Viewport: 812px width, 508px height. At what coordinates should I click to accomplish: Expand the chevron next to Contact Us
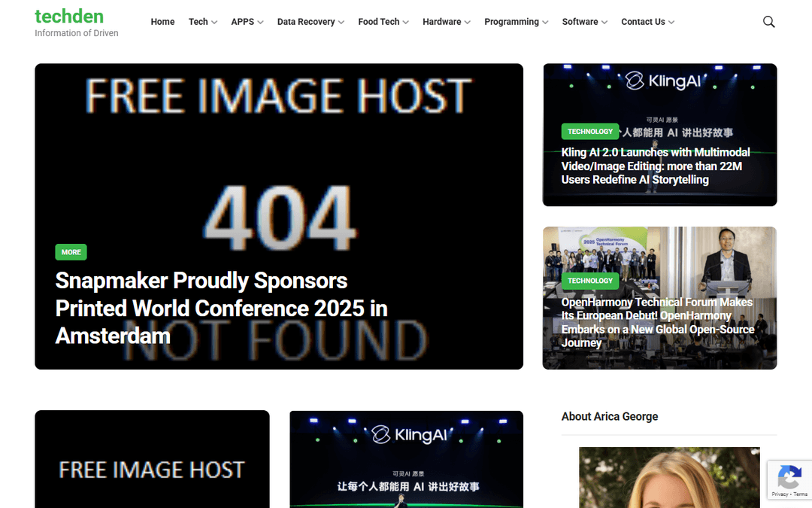(x=671, y=23)
